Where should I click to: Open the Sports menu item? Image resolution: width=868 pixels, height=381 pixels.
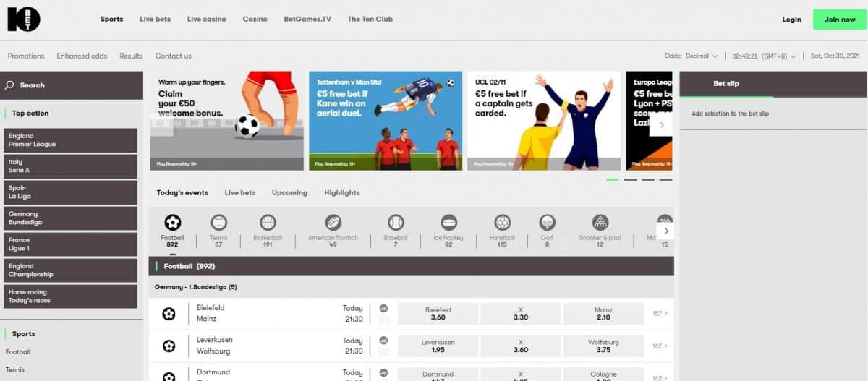(x=111, y=20)
